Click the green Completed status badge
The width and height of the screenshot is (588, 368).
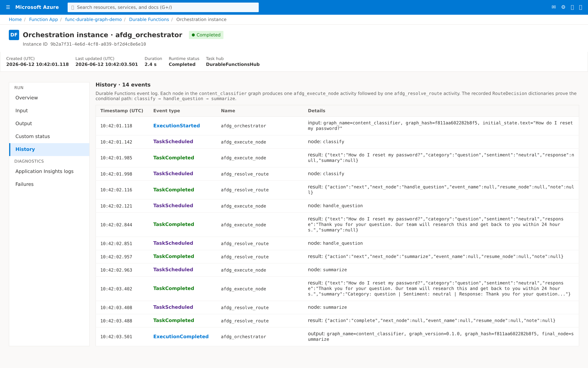point(206,35)
